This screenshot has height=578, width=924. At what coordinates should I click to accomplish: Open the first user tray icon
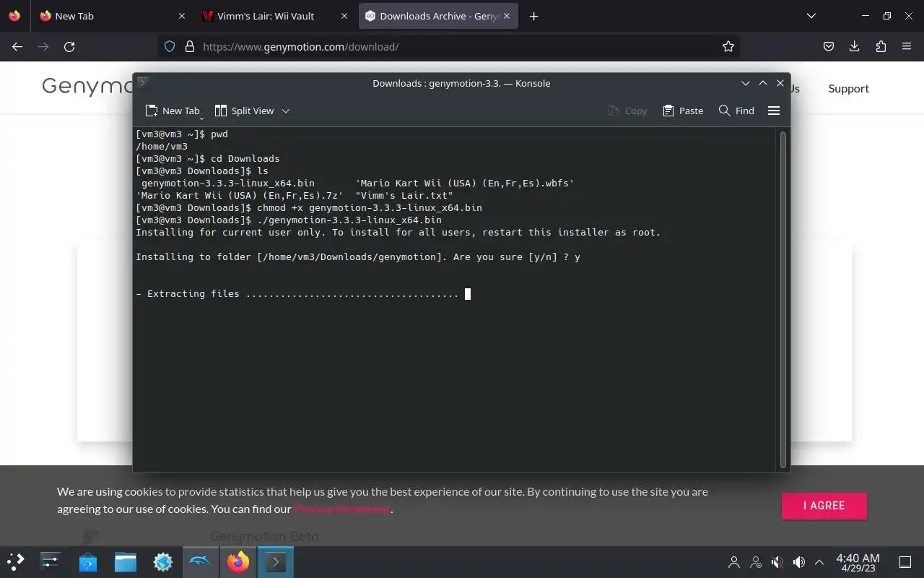(734, 561)
